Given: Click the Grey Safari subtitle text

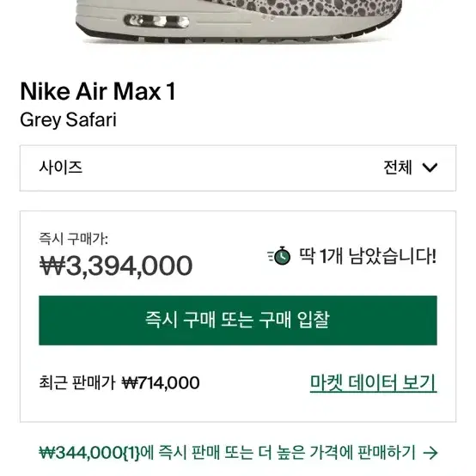Looking at the screenshot, I should tap(68, 120).
